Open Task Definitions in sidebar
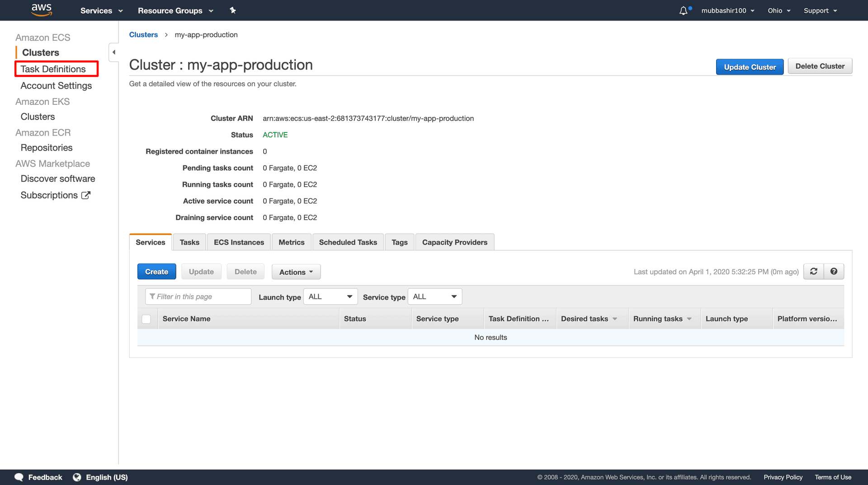The height and width of the screenshot is (485, 868). [x=53, y=69]
